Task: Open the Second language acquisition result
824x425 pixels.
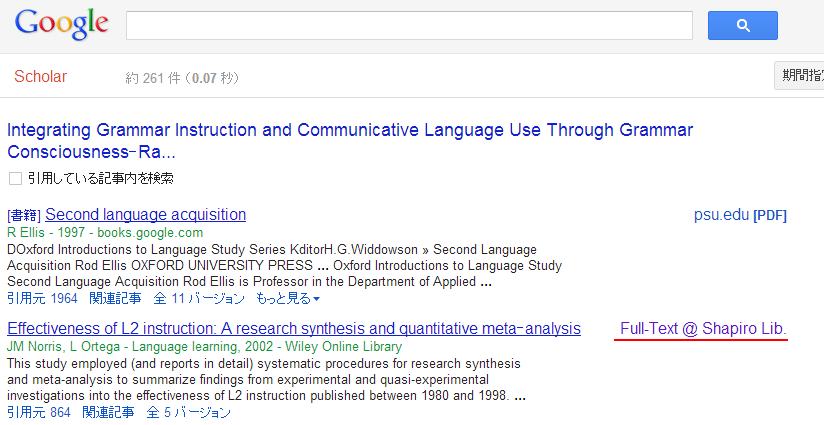Action: pyautogui.click(x=145, y=214)
